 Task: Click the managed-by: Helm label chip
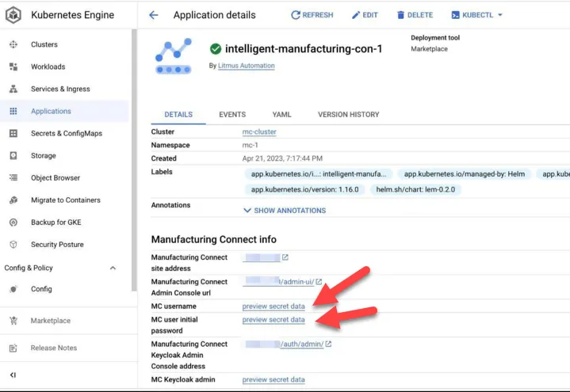[465, 174]
